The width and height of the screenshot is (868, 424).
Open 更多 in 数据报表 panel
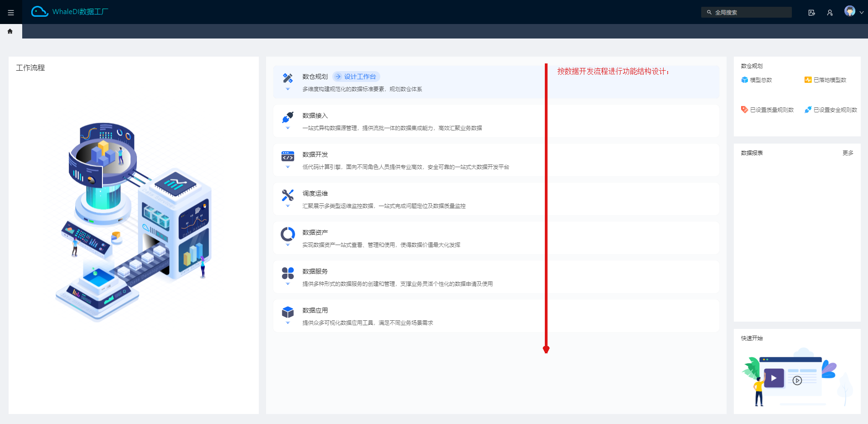click(x=848, y=153)
